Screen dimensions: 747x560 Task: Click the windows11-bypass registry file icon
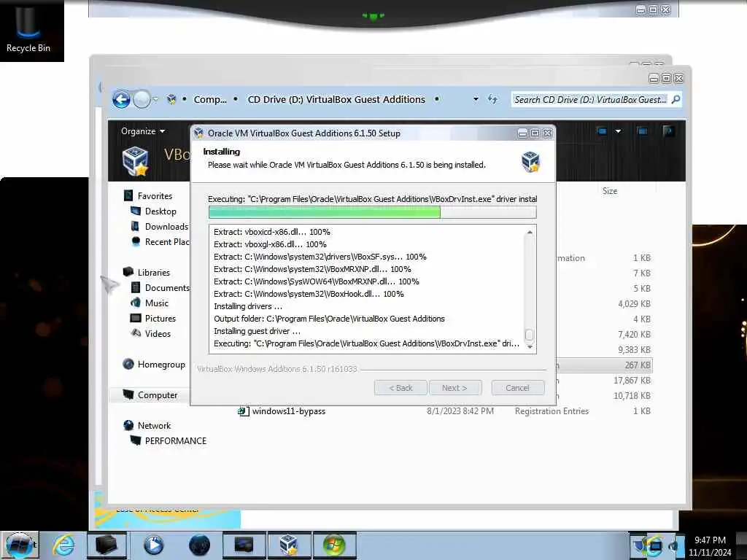pyautogui.click(x=244, y=411)
